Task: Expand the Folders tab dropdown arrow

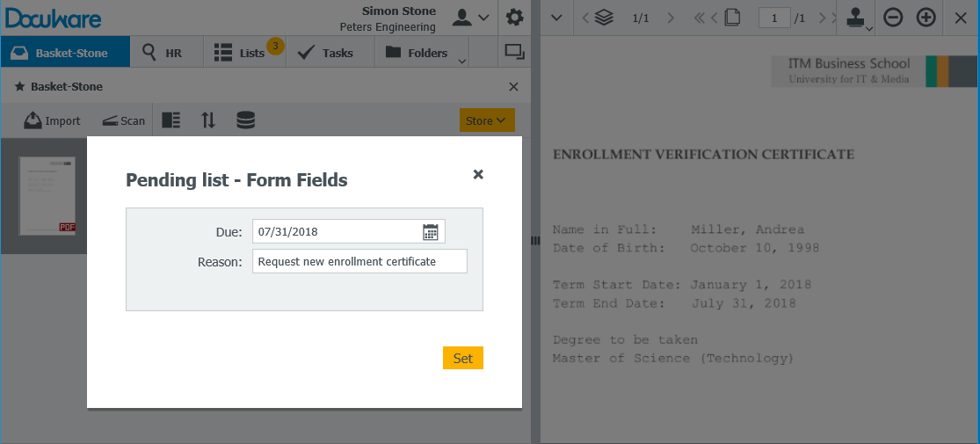Action: [461, 62]
